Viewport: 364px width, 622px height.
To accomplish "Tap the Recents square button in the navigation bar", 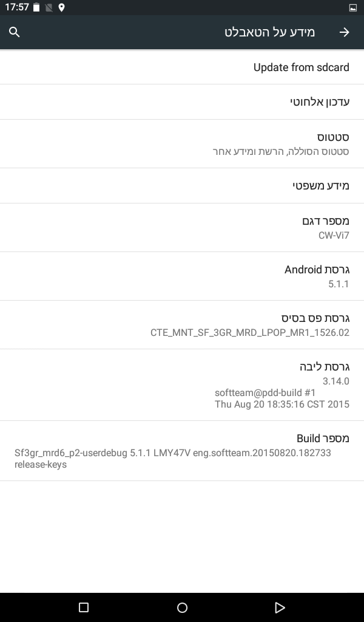I will coord(84,607).
